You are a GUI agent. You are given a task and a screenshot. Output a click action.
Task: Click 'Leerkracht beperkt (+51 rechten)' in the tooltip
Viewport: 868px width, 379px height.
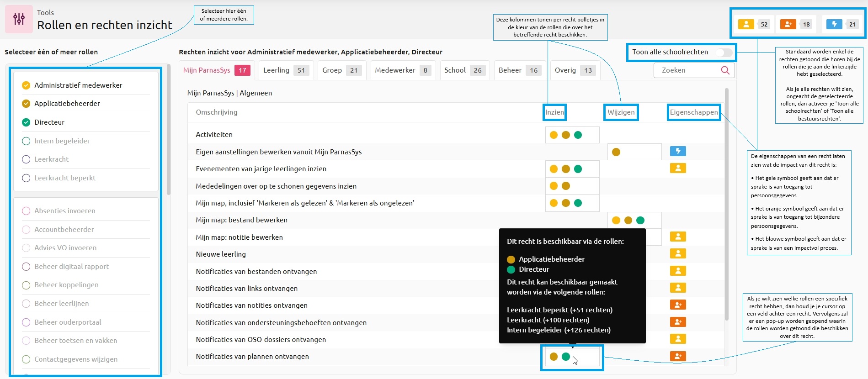(559, 310)
